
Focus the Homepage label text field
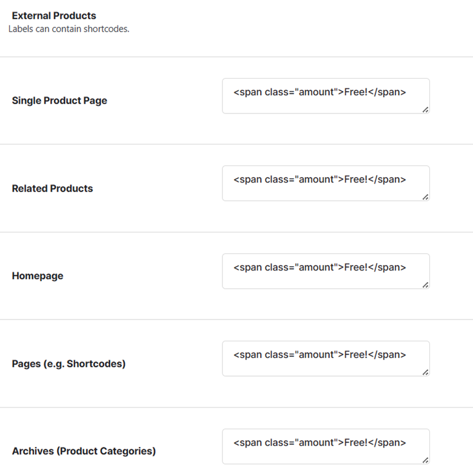point(326,271)
